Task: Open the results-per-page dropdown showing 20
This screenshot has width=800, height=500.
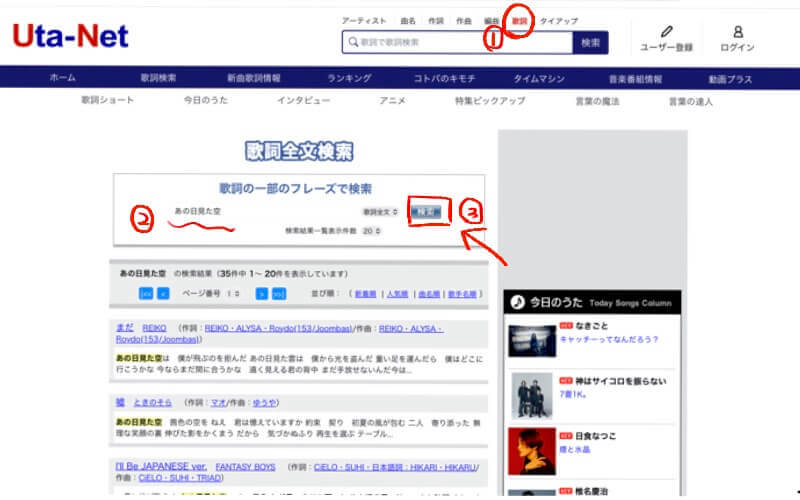Action: pyautogui.click(x=371, y=231)
